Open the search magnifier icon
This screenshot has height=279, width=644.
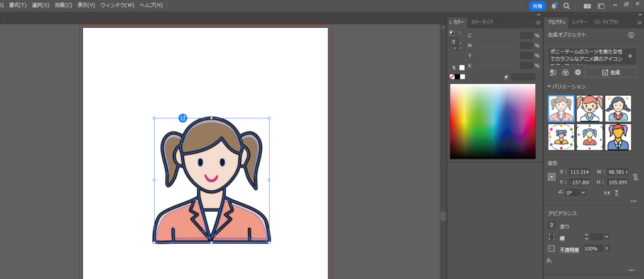[567, 6]
